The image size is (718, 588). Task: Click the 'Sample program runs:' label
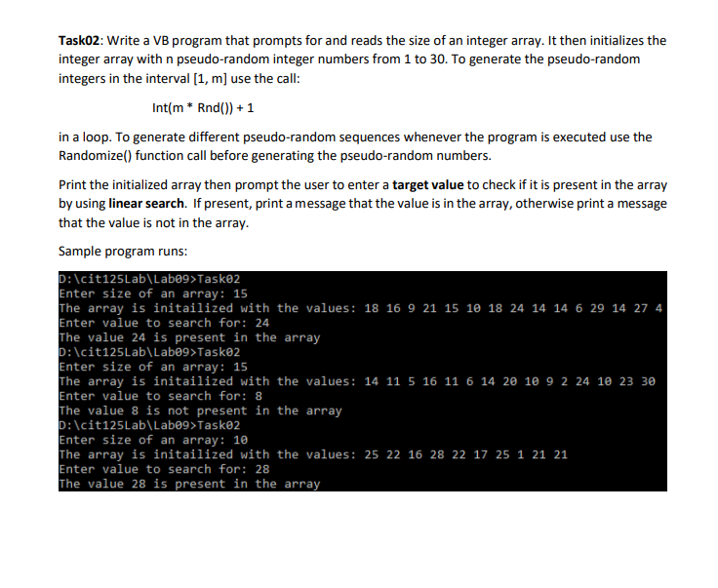pos(123,252)
